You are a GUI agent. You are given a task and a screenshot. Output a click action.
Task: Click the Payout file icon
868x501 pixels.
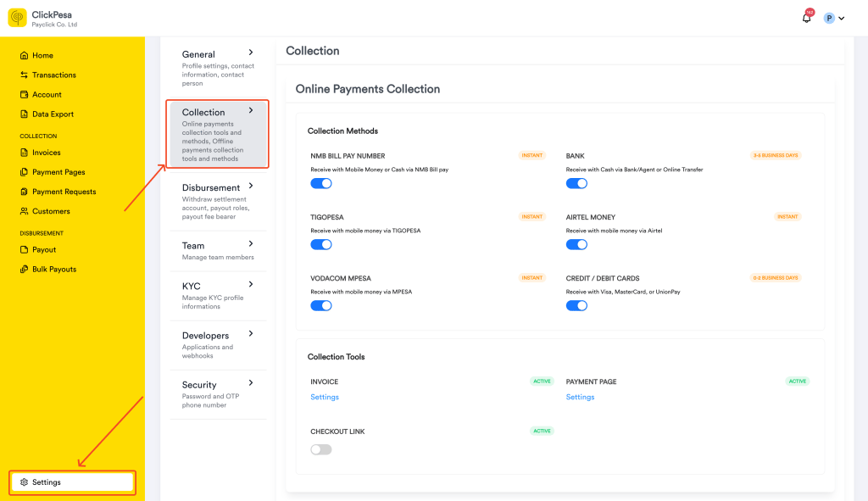[24, 250]
